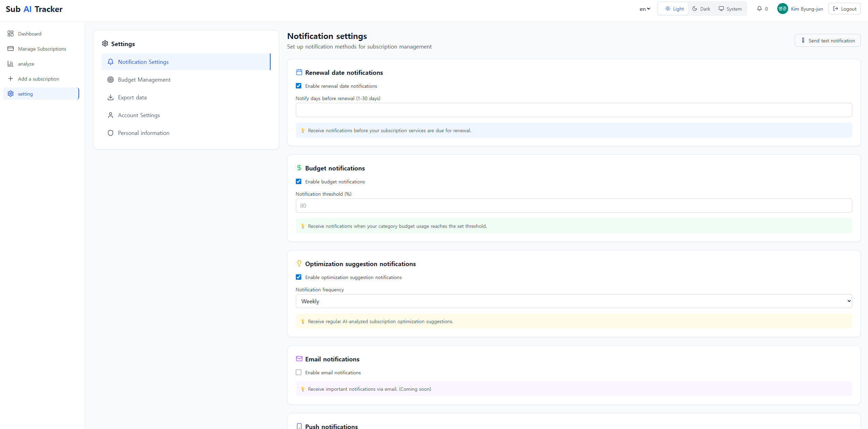
Task: Switch to Dark theme mode
Action: pos(701,9)
